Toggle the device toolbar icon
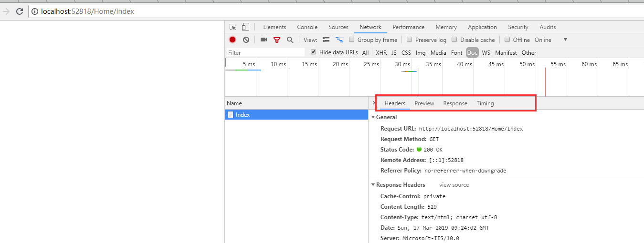This screenshot has width=644, height=243. point(245,27)
